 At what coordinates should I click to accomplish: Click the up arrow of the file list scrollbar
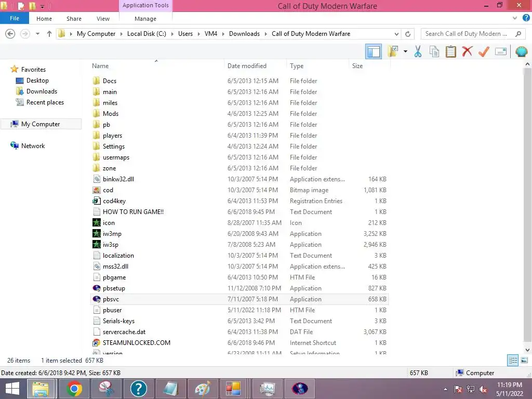tap(527, 64)
